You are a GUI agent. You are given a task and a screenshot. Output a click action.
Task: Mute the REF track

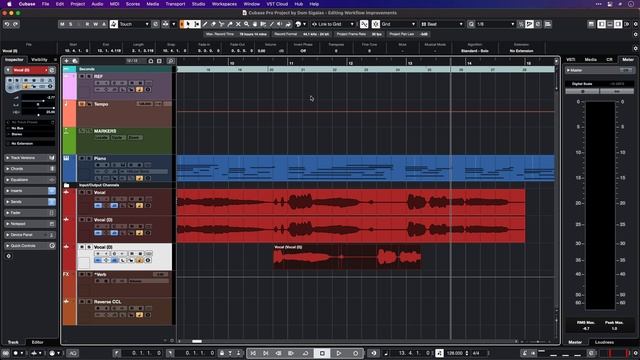click(x=82, y=76)
